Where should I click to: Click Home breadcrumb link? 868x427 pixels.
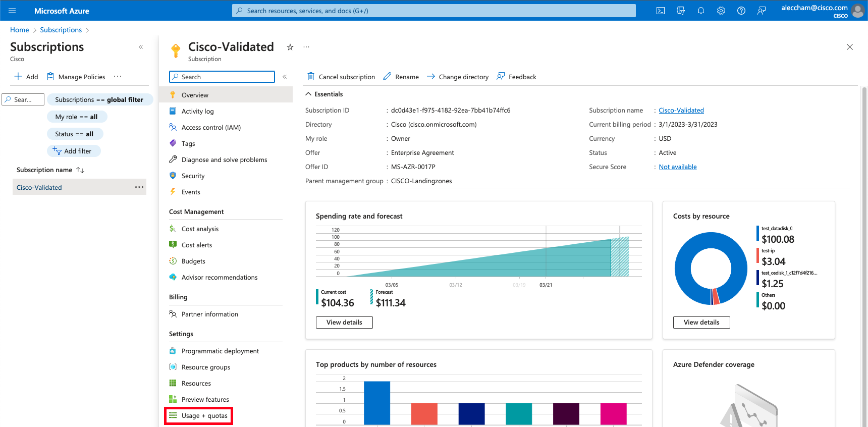point(20,30)
